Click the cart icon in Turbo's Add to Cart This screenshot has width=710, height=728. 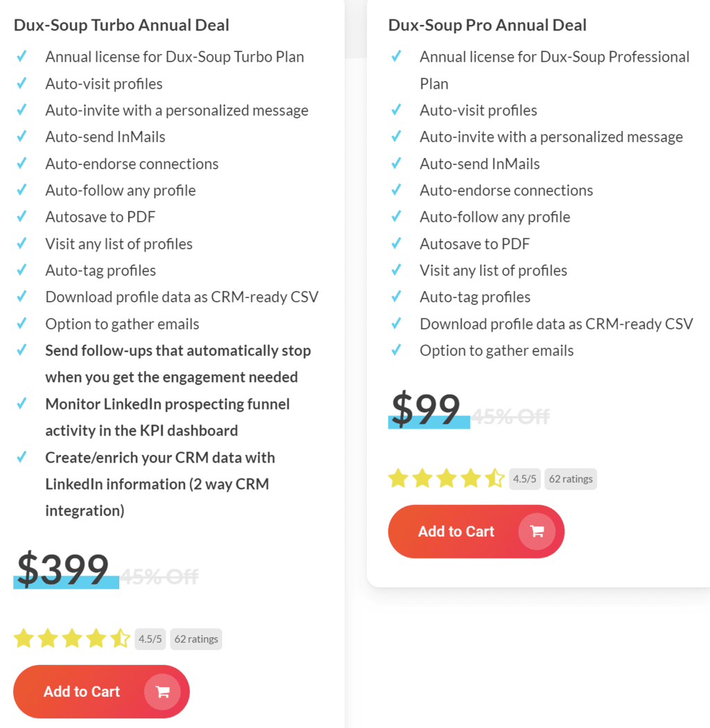(x=162, y=692)
